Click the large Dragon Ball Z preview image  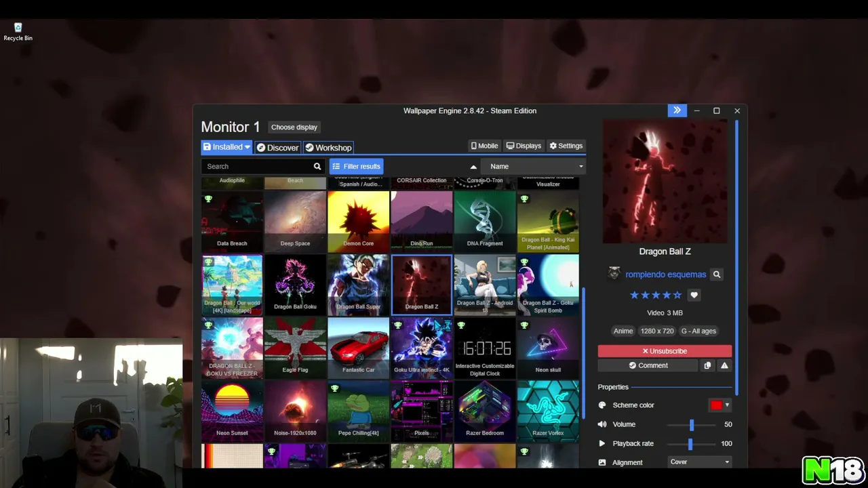665,182
